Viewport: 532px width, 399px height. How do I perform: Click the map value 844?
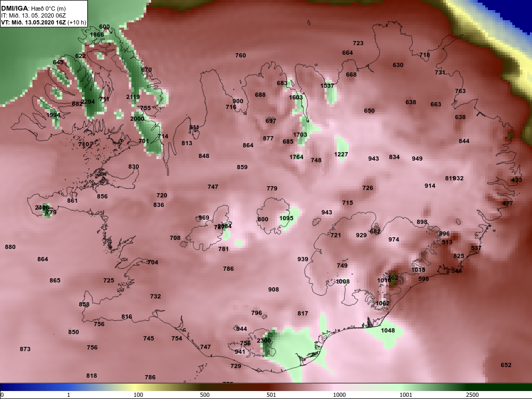(464, 141)
